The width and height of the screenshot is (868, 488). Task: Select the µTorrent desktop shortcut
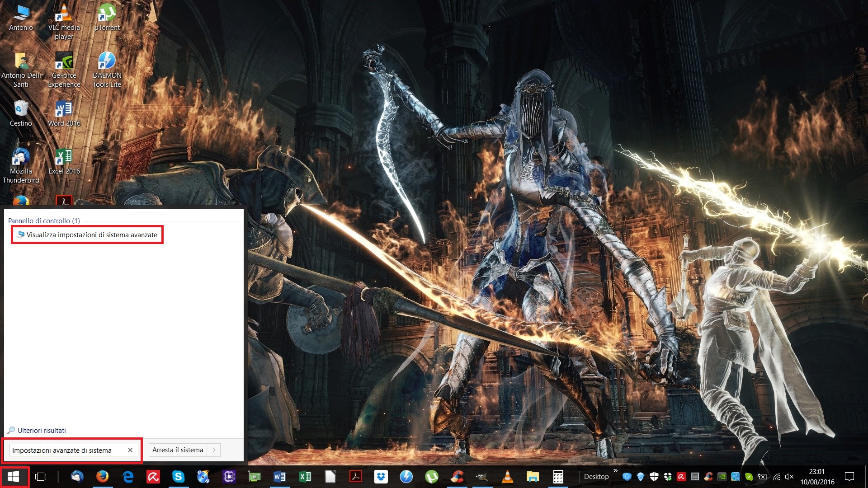[x=107, y=18]
